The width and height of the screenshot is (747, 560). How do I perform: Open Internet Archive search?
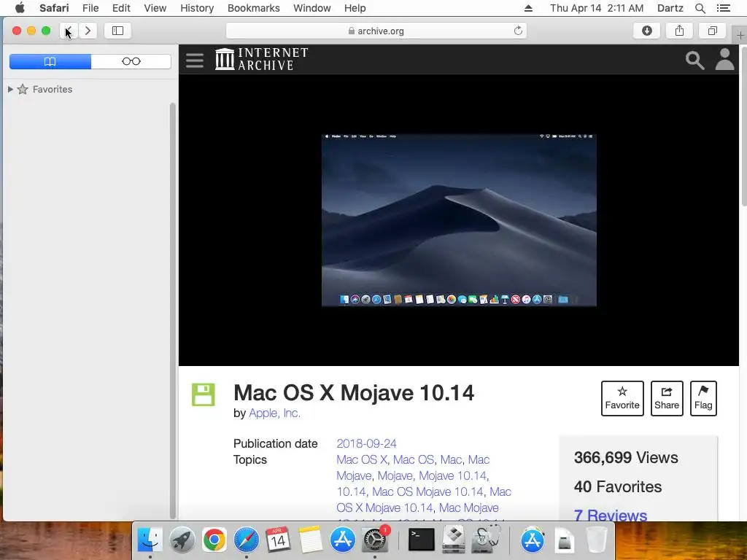click(694, 61)
